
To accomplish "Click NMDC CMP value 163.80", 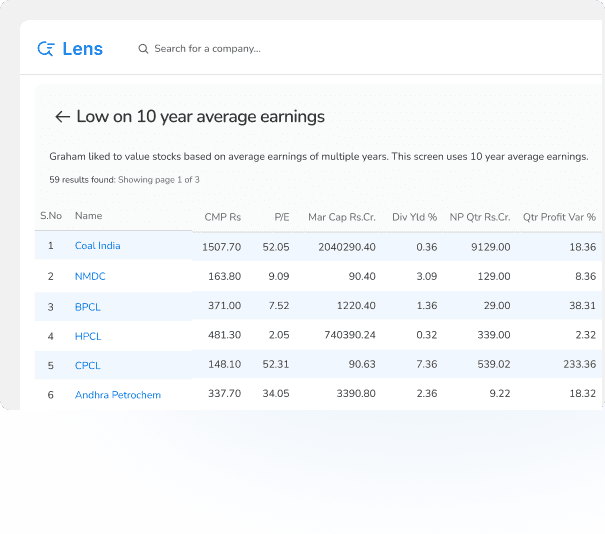I will pyautogui.click(x=225, y=276).
